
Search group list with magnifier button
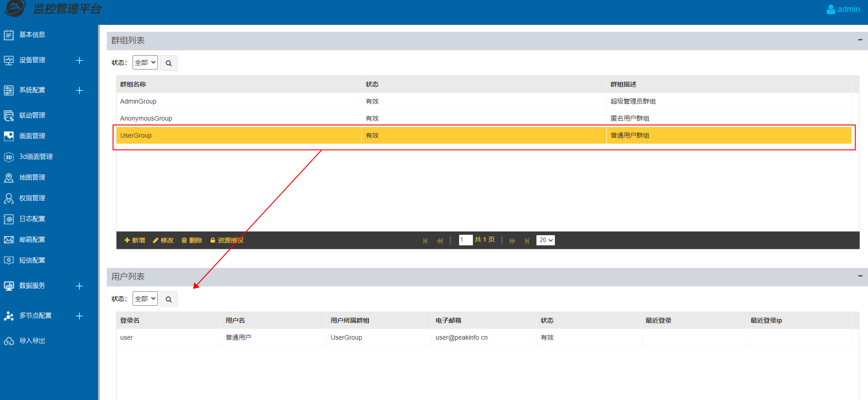click(169, 63)
